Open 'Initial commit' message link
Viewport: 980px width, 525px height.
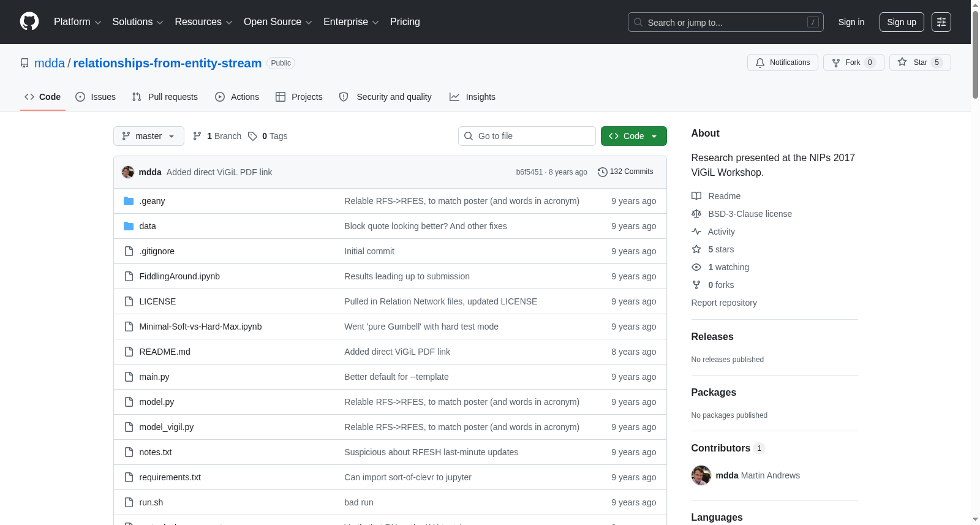click(369, 251)
